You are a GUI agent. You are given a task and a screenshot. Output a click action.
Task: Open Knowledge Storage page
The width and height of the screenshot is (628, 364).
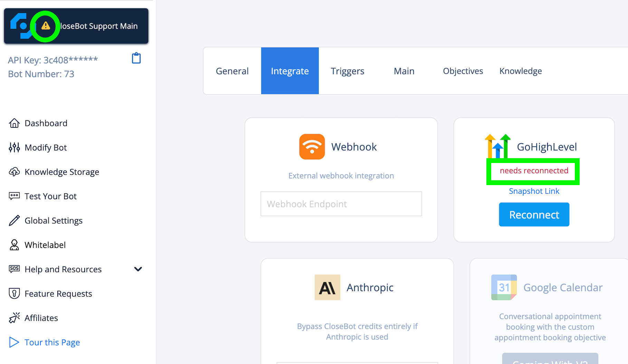(x=62, y=172)
